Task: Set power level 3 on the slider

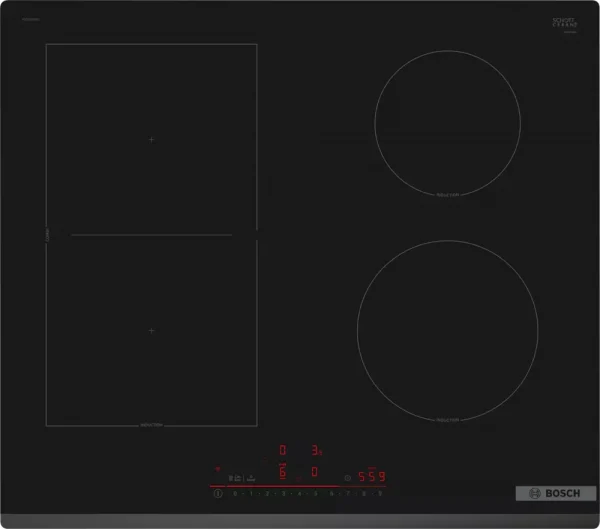Action: point(284,494)
